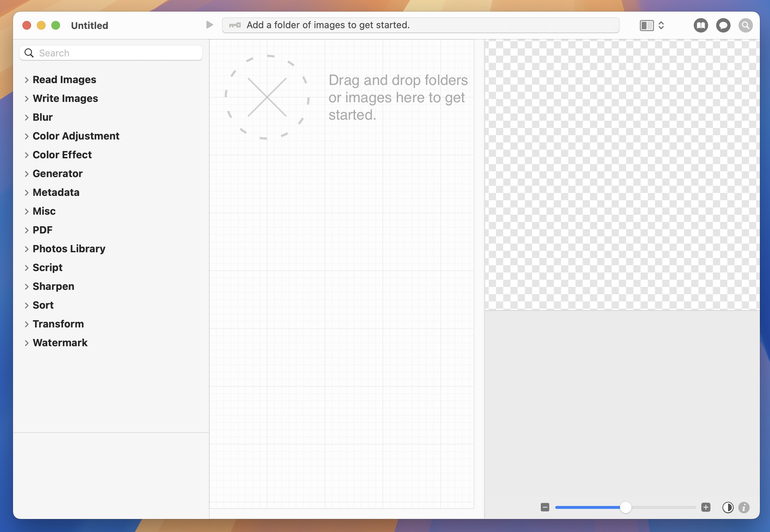Screen dimensions: 770x532
Task: Open the feedback chat bubble icon
Action: pyautogui.click(x=723, y=25)
